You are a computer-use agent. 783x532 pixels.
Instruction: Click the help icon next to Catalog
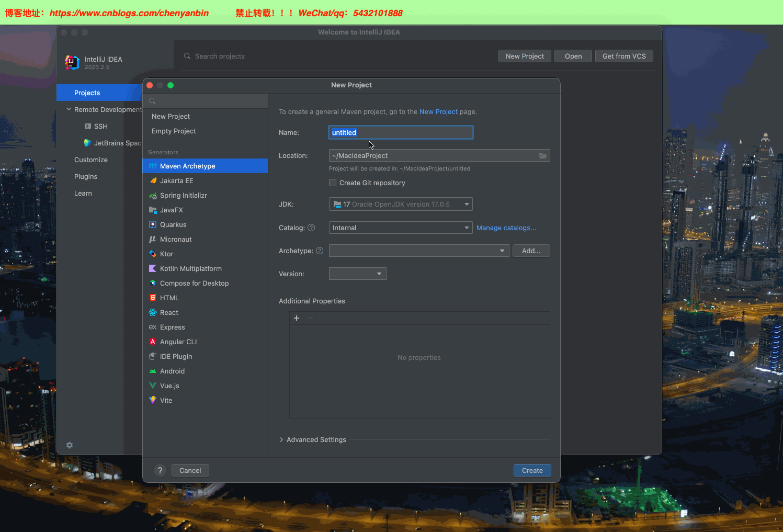tap(311, 228)
